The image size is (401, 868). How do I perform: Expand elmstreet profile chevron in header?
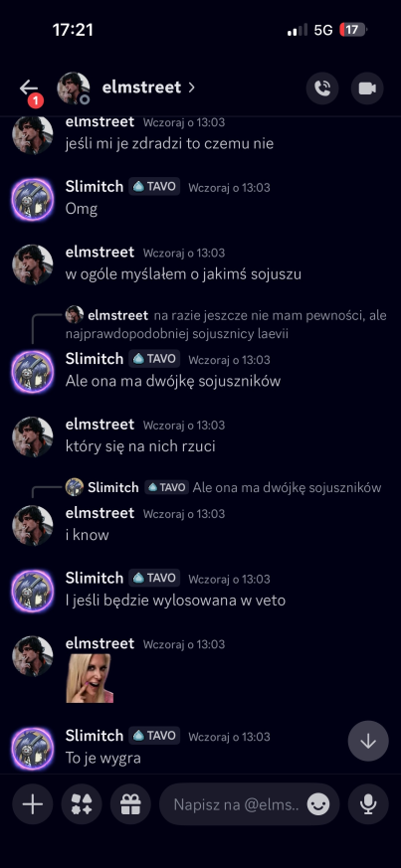(x=191, y=87)
